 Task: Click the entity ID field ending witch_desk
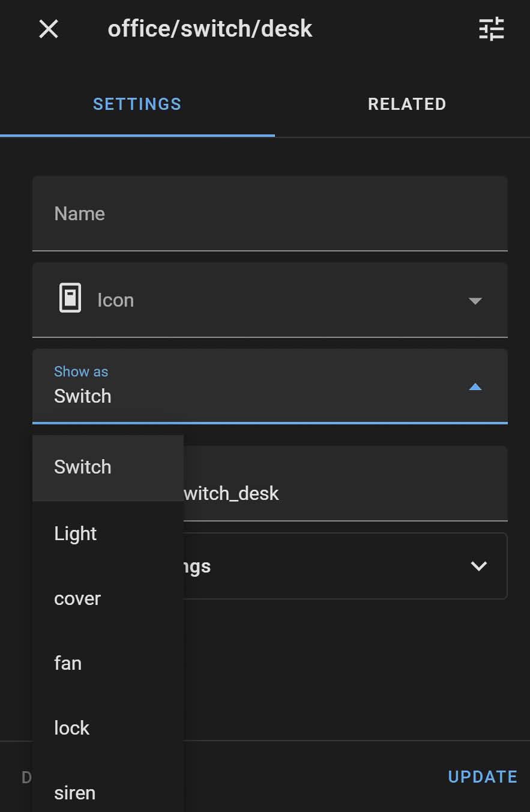coord(346,484)
